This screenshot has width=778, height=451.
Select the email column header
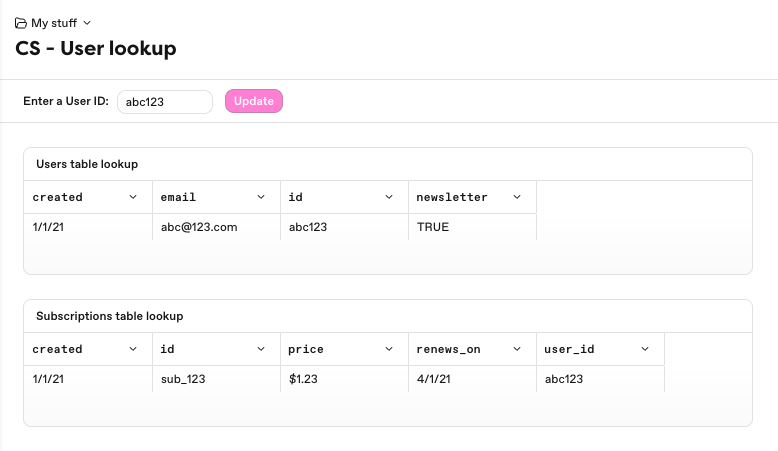click(216, 197)
